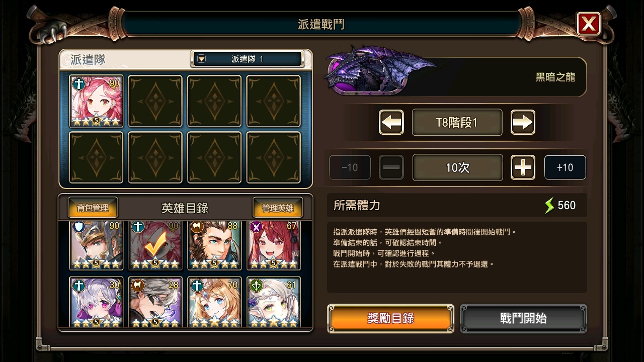Increase battle count with plus icon
644x362 pixels.
523,167
